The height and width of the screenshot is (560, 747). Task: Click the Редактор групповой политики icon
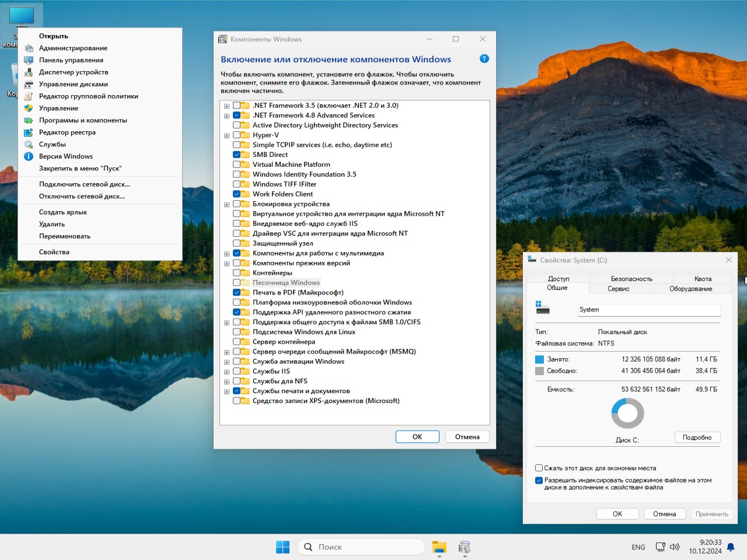point(29,96)
